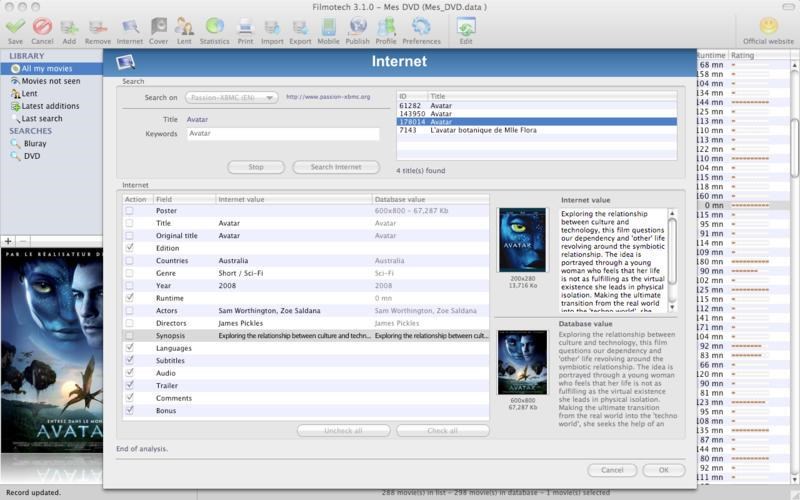Click the minus button below sidebar

pos(22,241)
